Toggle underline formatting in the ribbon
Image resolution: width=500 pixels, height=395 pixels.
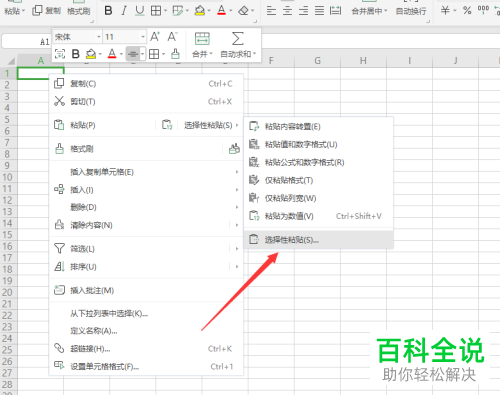click(140, 11)
